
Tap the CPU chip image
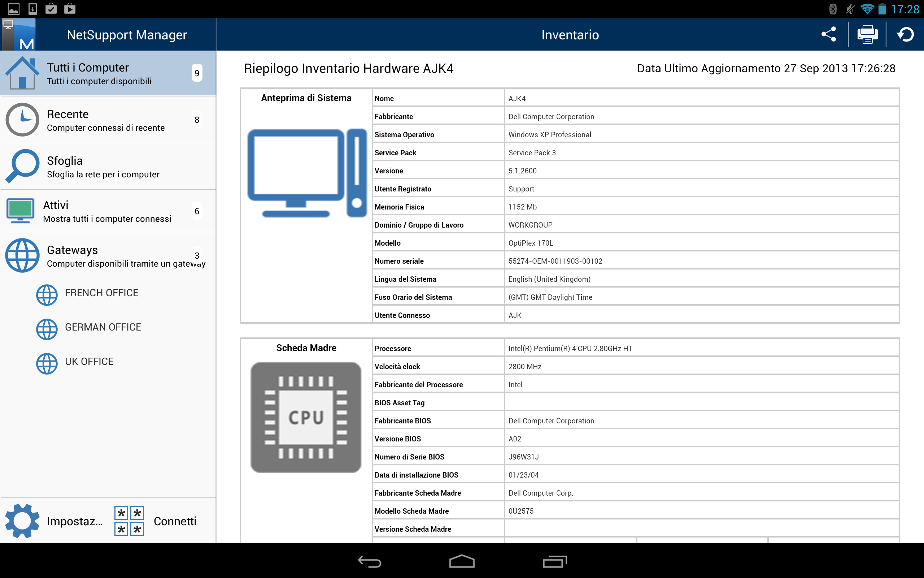pos(306,418)
